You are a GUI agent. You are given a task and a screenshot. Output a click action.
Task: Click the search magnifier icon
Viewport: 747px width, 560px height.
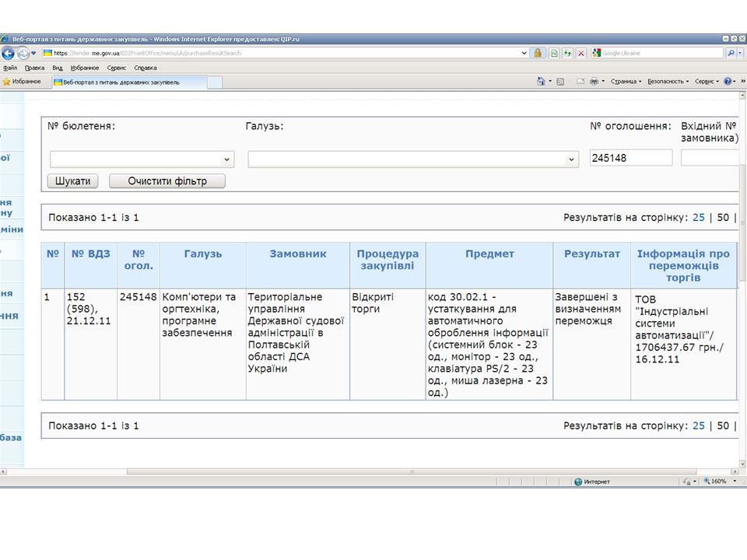[x=732, y=53]
